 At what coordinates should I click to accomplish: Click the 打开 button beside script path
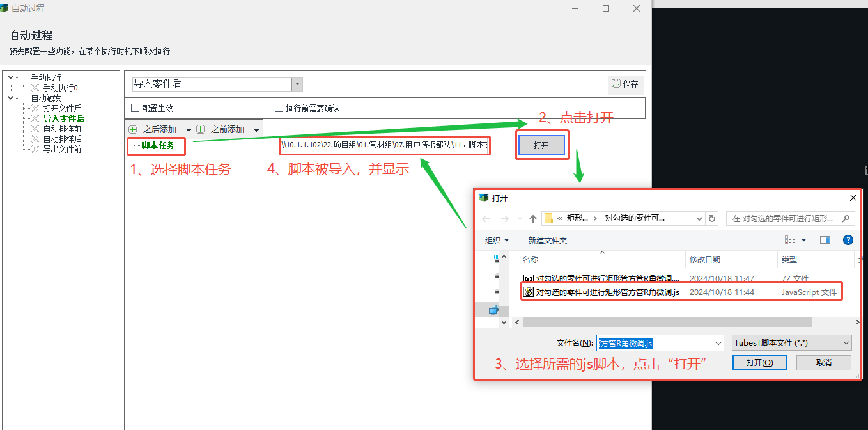pos(541,145)
